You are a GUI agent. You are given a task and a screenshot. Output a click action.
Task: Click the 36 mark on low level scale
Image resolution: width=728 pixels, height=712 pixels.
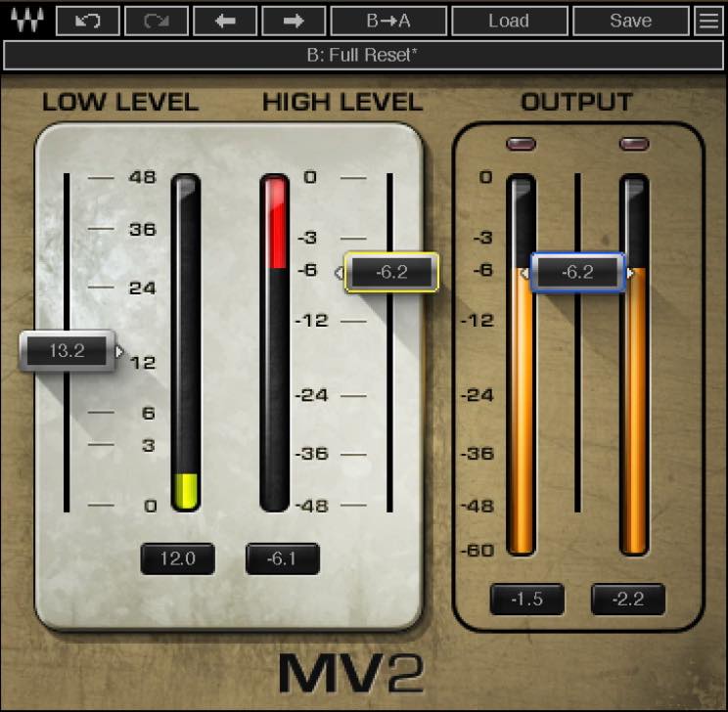143,229
